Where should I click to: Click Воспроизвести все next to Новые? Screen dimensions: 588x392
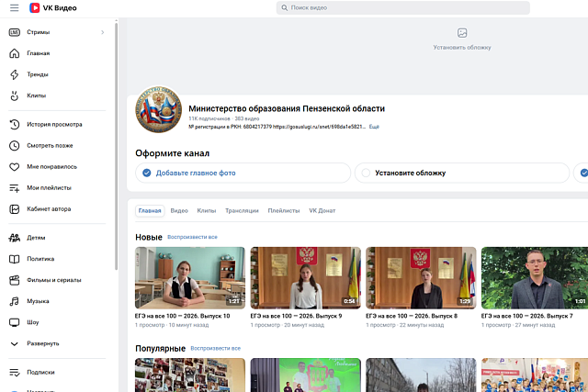(192, 237)
